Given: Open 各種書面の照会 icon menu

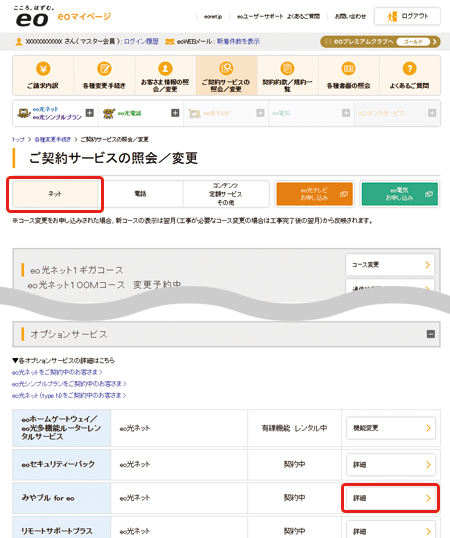Looking at the screenshot, I should pyautogui.click(x=348, y=75).
